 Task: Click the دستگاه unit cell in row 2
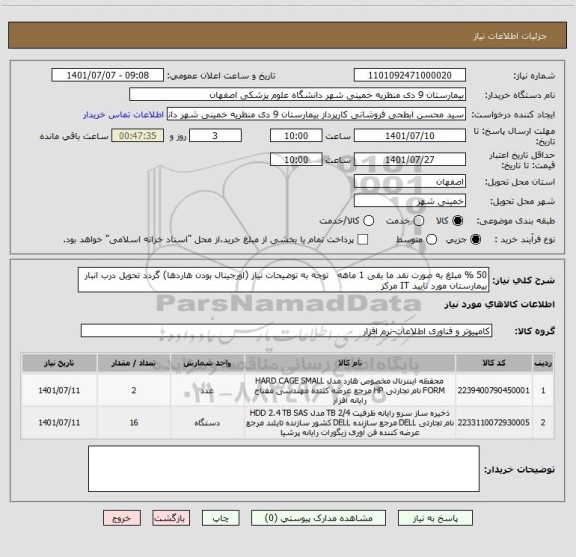point(207,423)
